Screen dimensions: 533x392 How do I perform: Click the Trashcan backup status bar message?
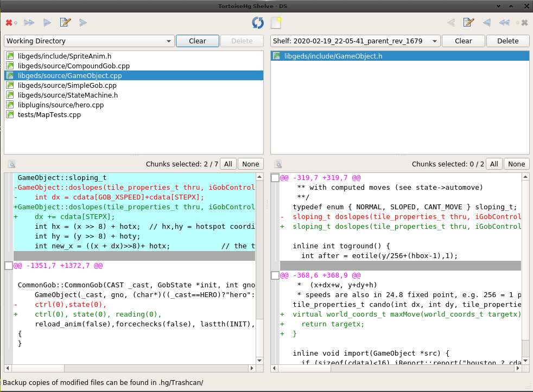click(x=103, y=383)
